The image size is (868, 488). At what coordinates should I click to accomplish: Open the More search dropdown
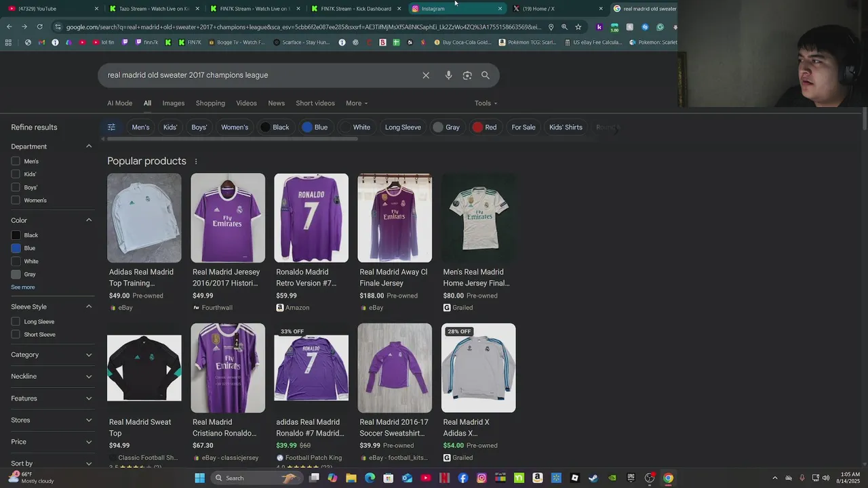pos(357,103)
